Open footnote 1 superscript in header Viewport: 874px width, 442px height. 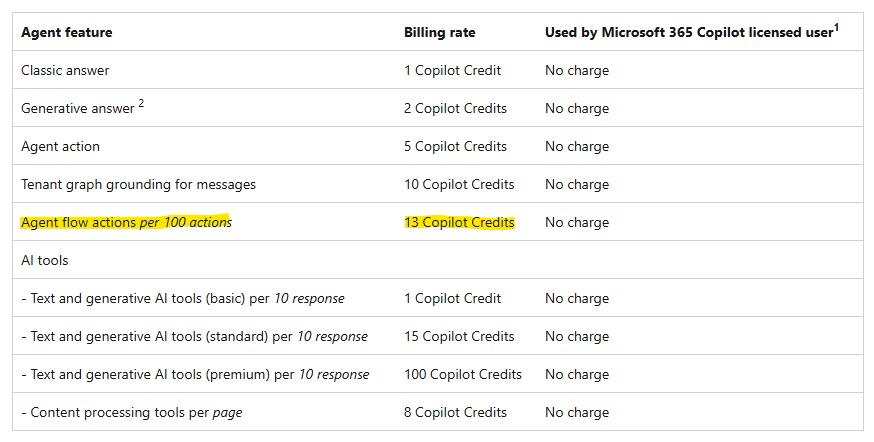[x=836, y=28]
